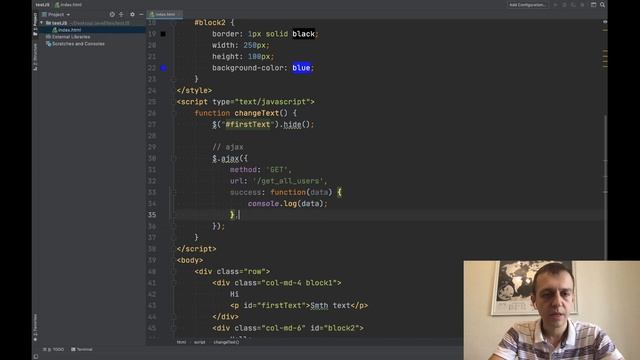This screenshot has width=640, height=360.
Task: Click the Scratches and Consoles icon
Action: (x=49, y=44)
